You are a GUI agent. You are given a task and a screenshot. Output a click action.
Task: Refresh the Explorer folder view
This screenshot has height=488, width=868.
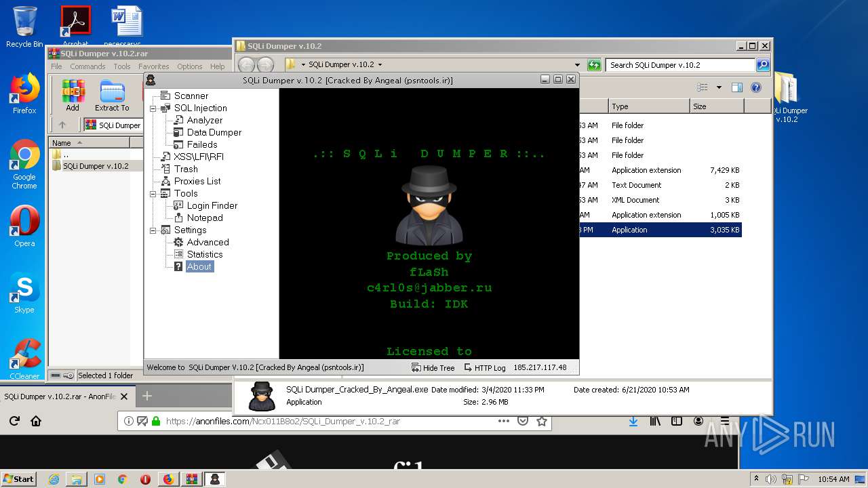[594, 65]
